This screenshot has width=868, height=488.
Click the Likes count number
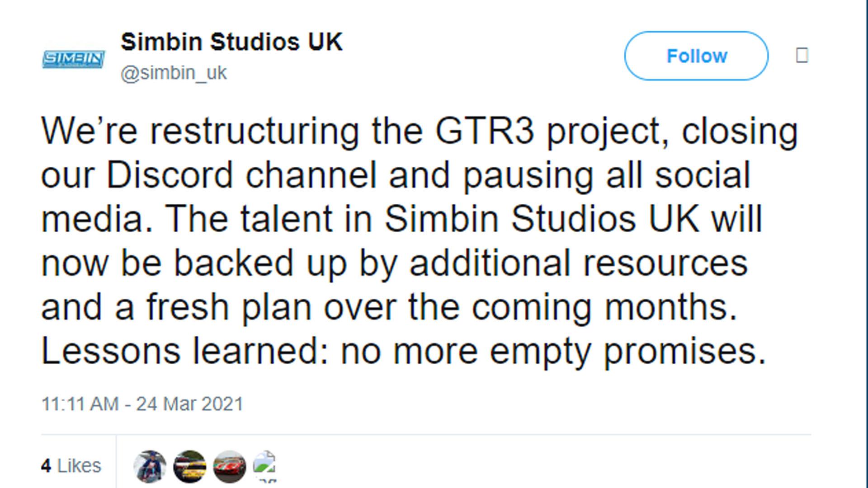click(47, 465)
